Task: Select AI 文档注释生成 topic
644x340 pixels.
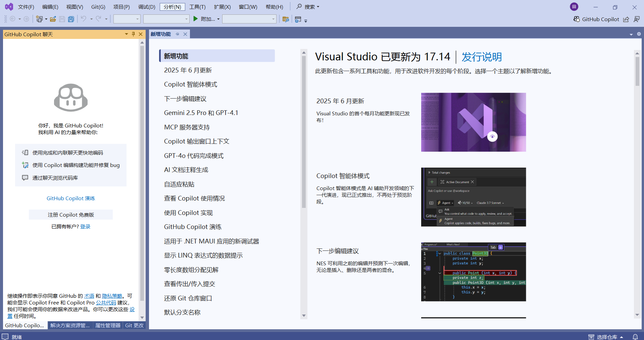Action: [x=186, y=170]
